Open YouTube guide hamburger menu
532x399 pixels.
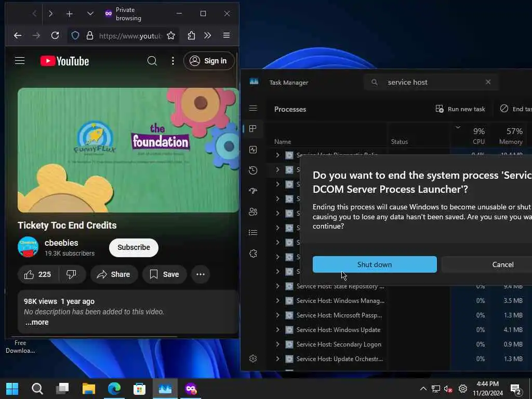click(20, 61)
